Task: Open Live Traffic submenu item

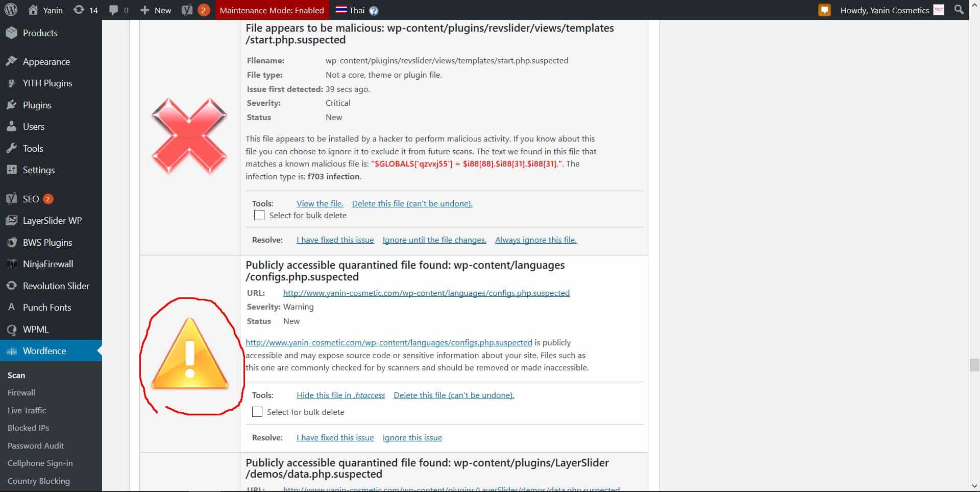Action: [x=27, y=410]
